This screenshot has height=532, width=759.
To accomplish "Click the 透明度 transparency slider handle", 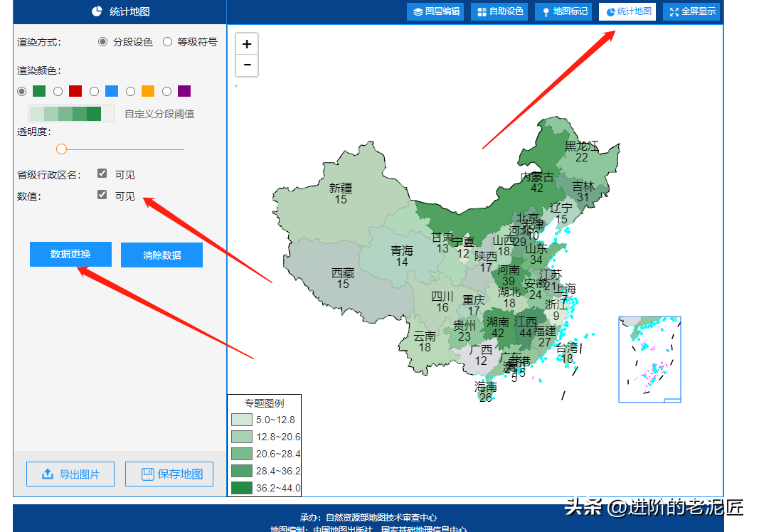I will coord(61,149).
